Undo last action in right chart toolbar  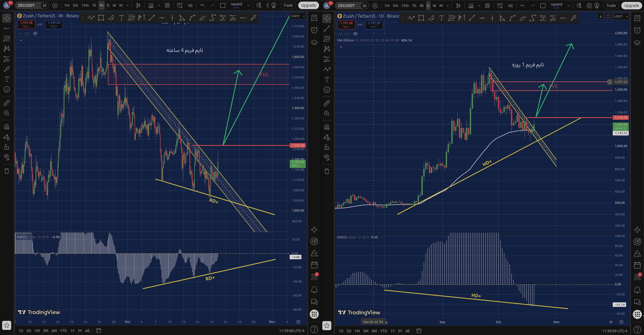522,6
